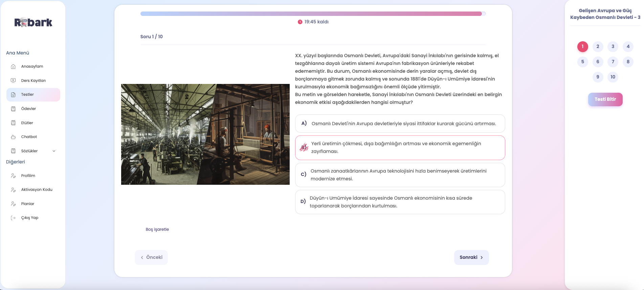Click the Testi Bitir button
644x290 pixels.
pos(605,99)
